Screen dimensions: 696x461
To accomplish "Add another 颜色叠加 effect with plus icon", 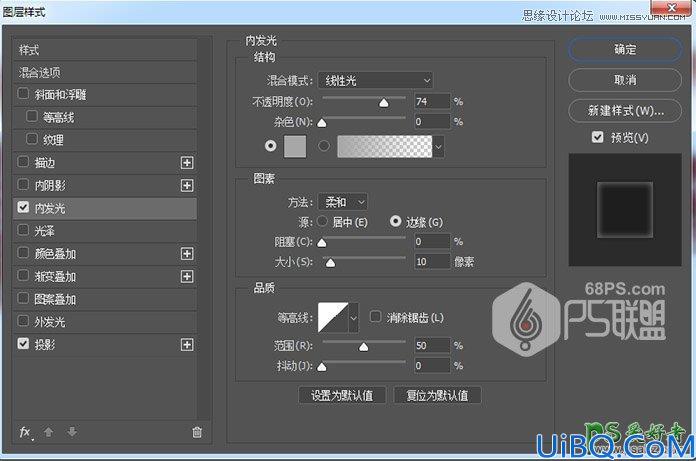I will [187, 254].
